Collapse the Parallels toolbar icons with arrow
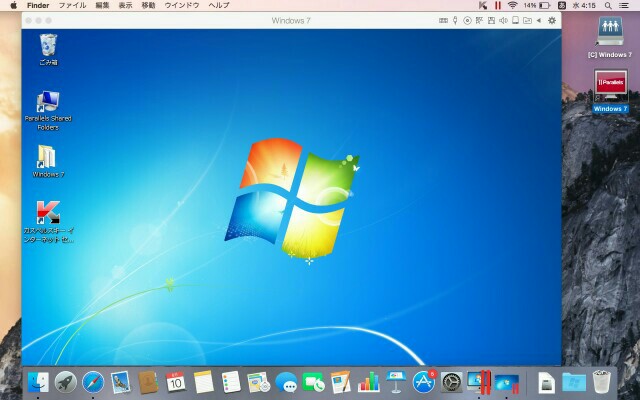Screen dimensions: 640x400 click(x=539, y=20)
